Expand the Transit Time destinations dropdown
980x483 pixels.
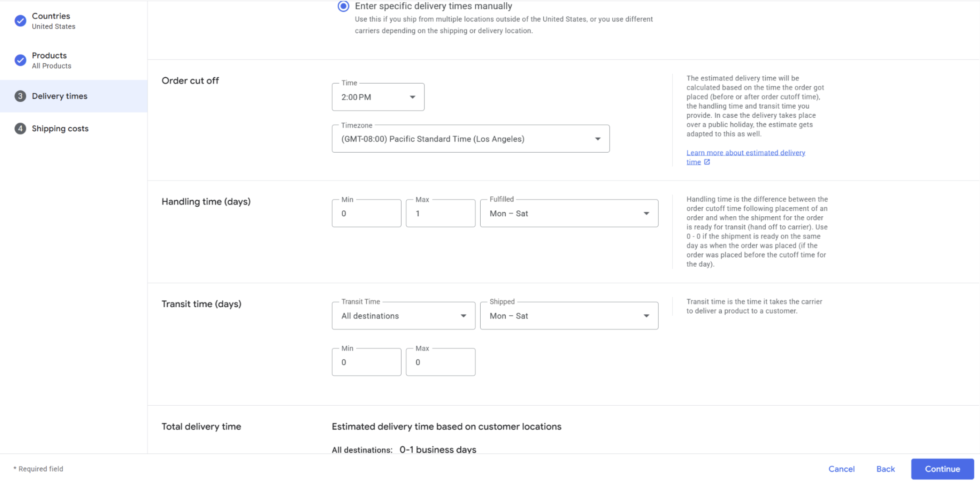[x=403, y=316]
